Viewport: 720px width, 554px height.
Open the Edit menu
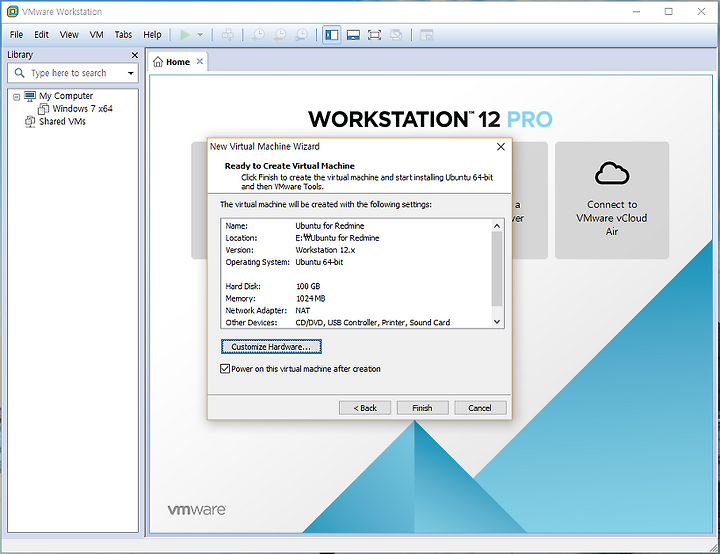(x=41, y=35)
